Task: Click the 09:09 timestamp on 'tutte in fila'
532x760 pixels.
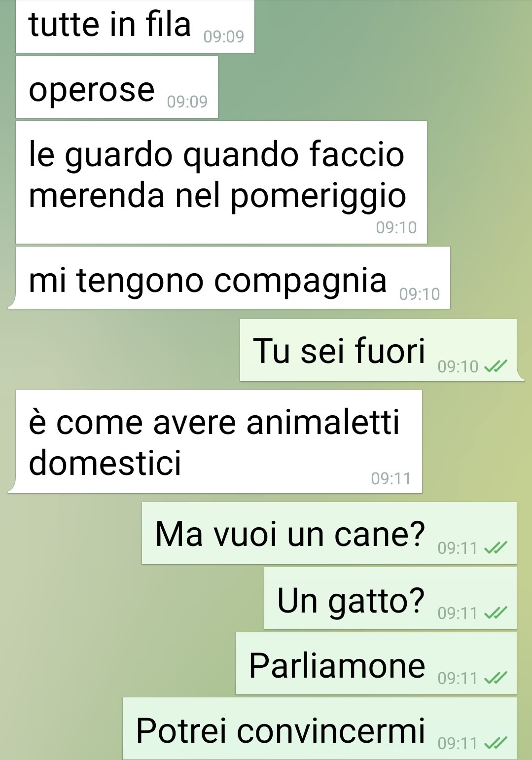Action: click(x=224, y=36)
